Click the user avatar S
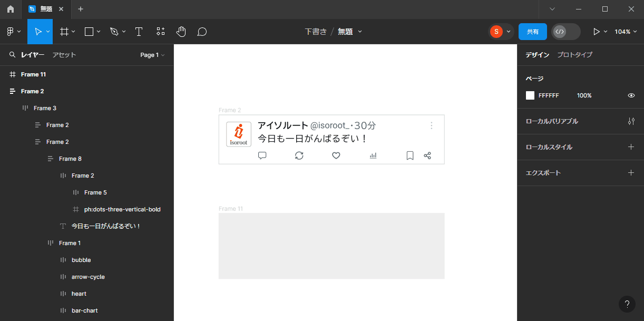 click(496, 32)
